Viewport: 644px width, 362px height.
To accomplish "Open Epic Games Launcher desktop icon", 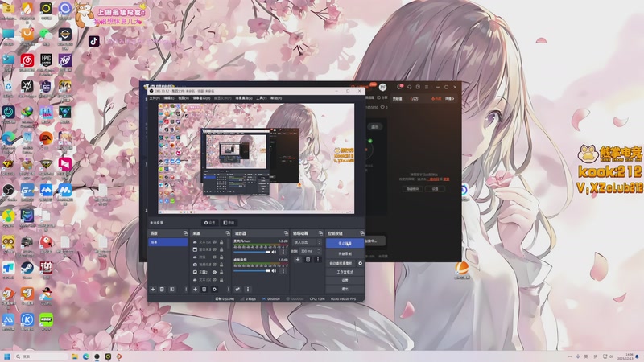I will click(46, 60).
